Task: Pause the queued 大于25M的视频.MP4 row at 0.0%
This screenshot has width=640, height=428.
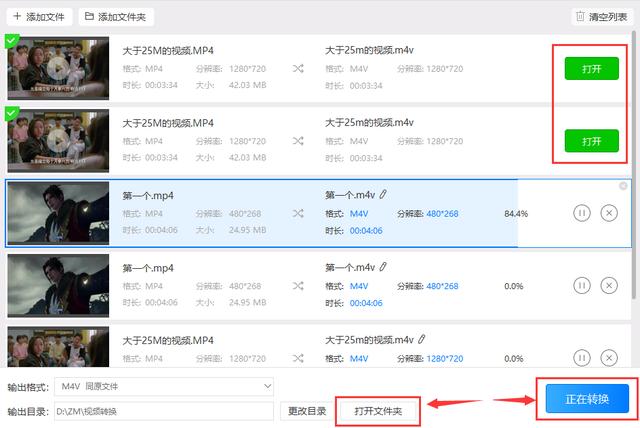Action: point(582,358)
